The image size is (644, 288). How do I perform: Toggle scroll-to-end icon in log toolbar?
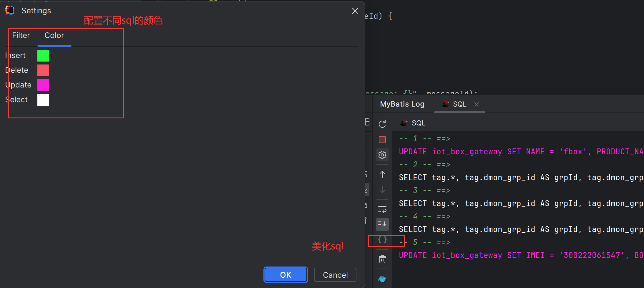[382, 224]
